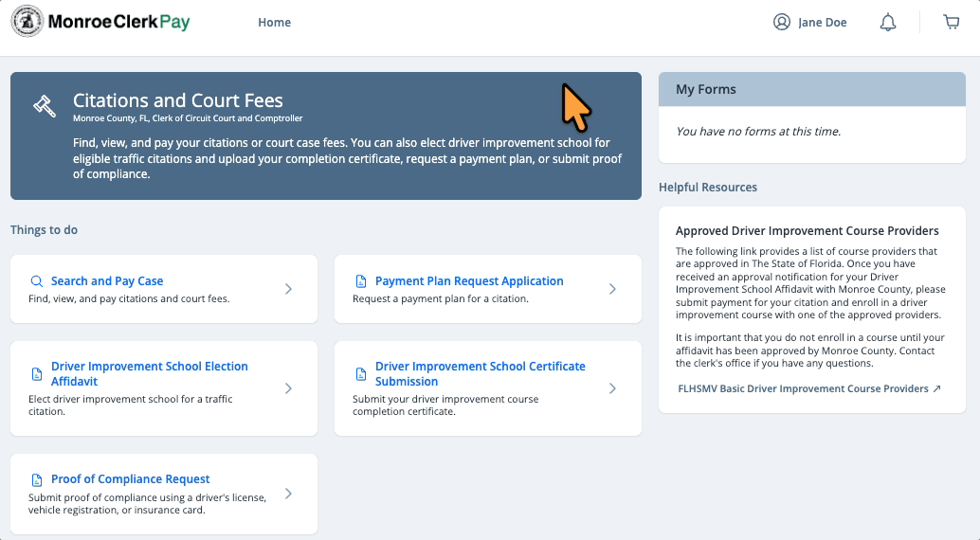This screenshot has width=980, height=540.
Task: Click the document icon for Election Affidavit
Action: [37, 374]
